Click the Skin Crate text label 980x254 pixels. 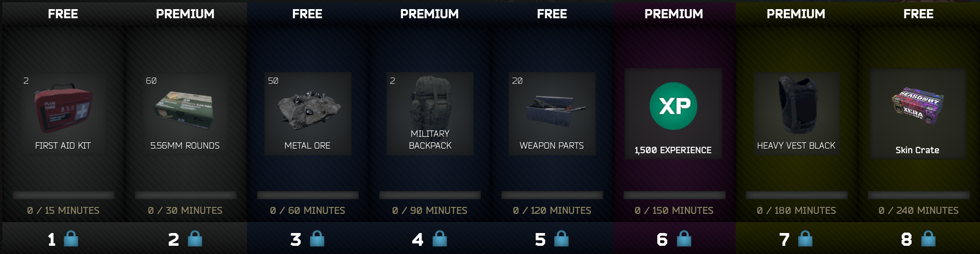(917, 150)
